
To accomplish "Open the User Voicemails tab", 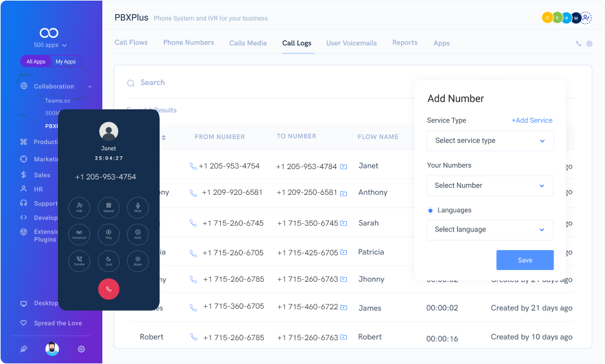I will coord(351,43).
